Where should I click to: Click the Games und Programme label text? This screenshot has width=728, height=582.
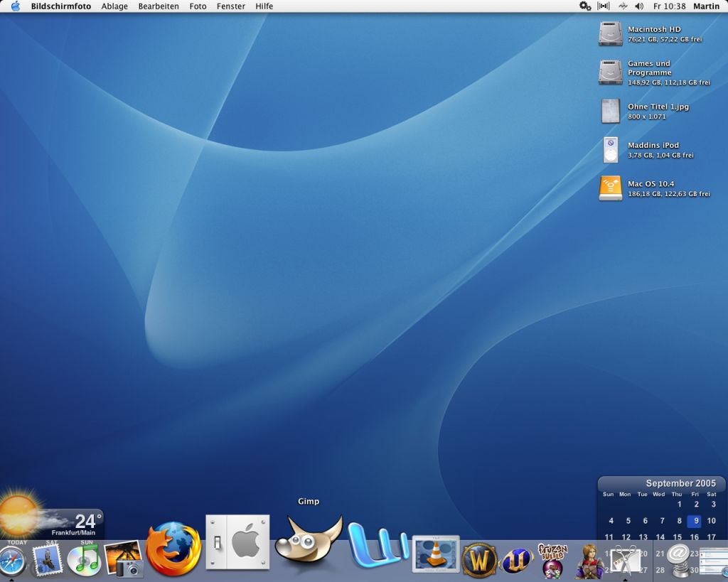[650, 68]
